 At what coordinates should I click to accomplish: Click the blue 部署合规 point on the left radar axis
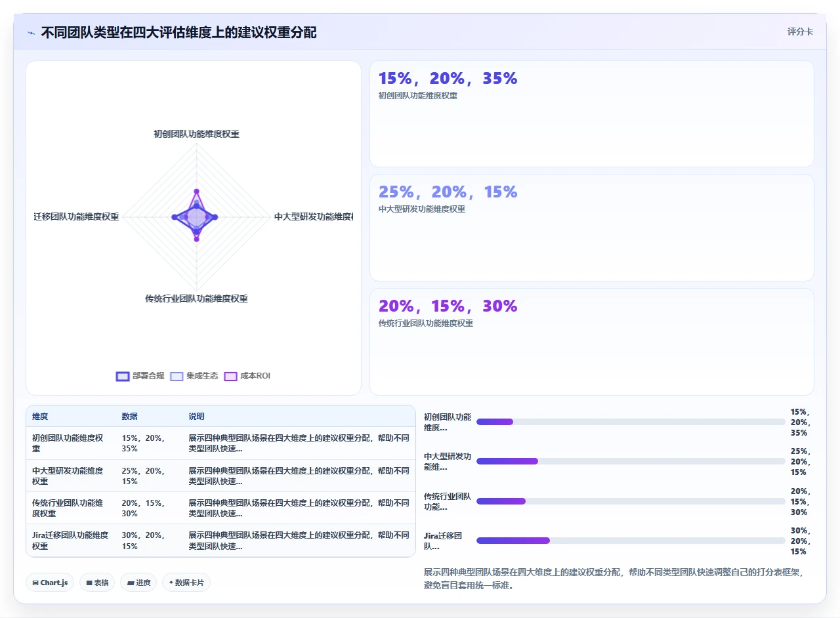pyautogui.click(x=174, y=216)
